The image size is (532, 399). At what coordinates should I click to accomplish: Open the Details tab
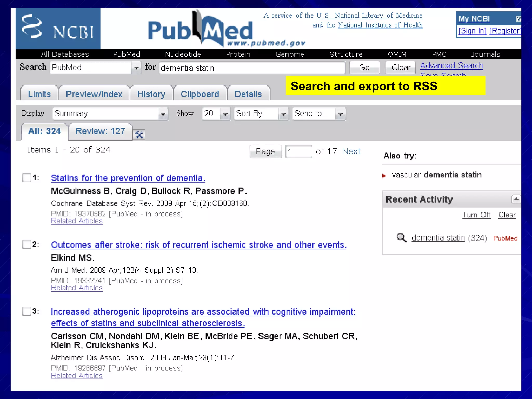point(248,94)
